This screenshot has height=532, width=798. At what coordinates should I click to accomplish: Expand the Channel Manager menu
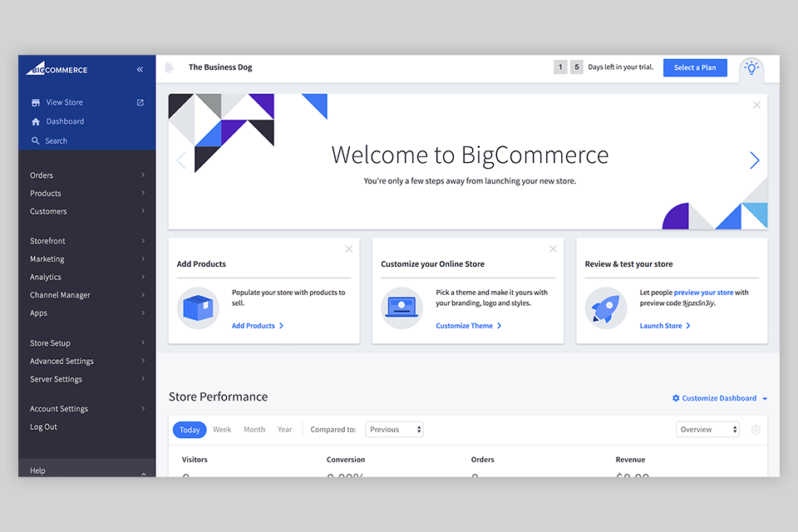pyautogui.click(x=87, y=295)
